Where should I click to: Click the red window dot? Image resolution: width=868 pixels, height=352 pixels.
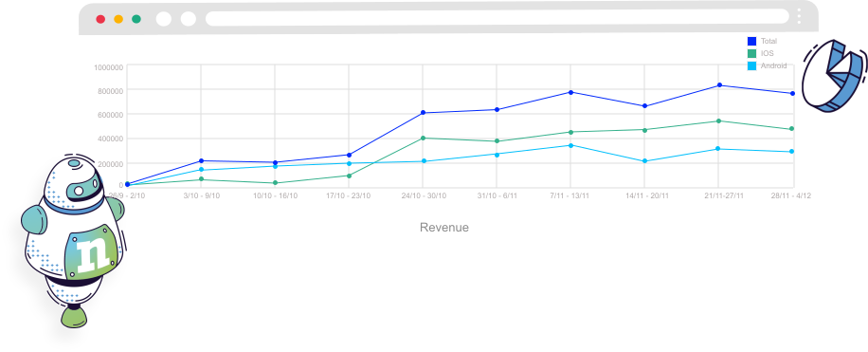[100, 19]
